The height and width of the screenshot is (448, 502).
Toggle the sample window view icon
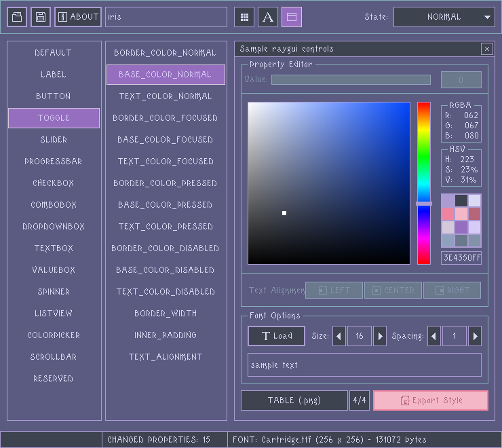click(292, 17)
